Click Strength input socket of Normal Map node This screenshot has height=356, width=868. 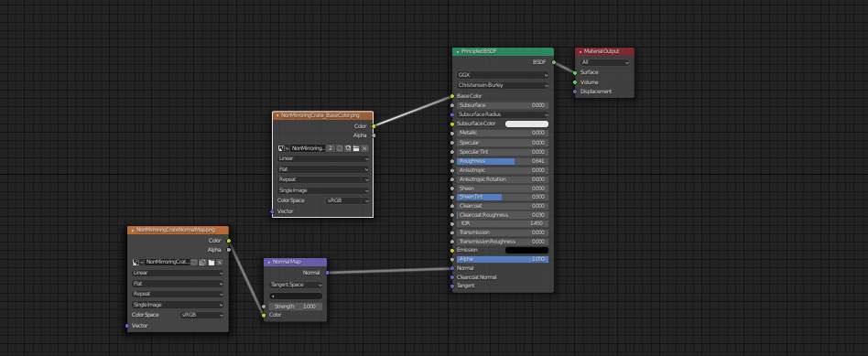pos(264,307)
